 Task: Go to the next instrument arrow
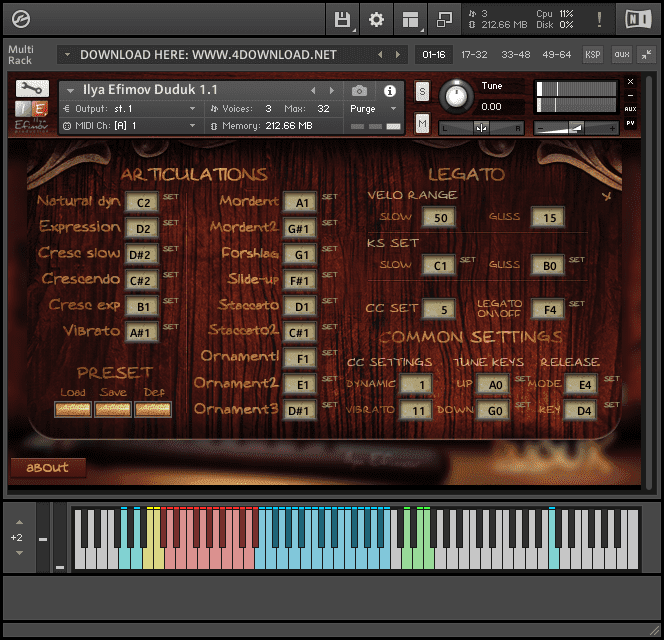point(332,91)
